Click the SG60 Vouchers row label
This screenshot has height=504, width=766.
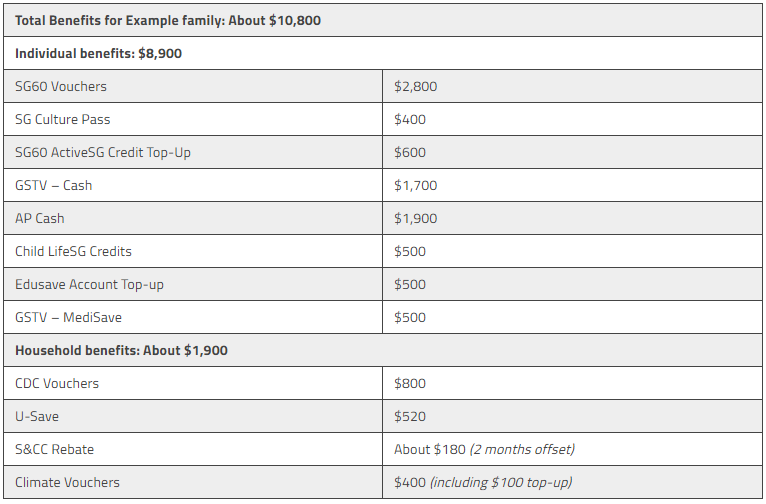point(61,86)
